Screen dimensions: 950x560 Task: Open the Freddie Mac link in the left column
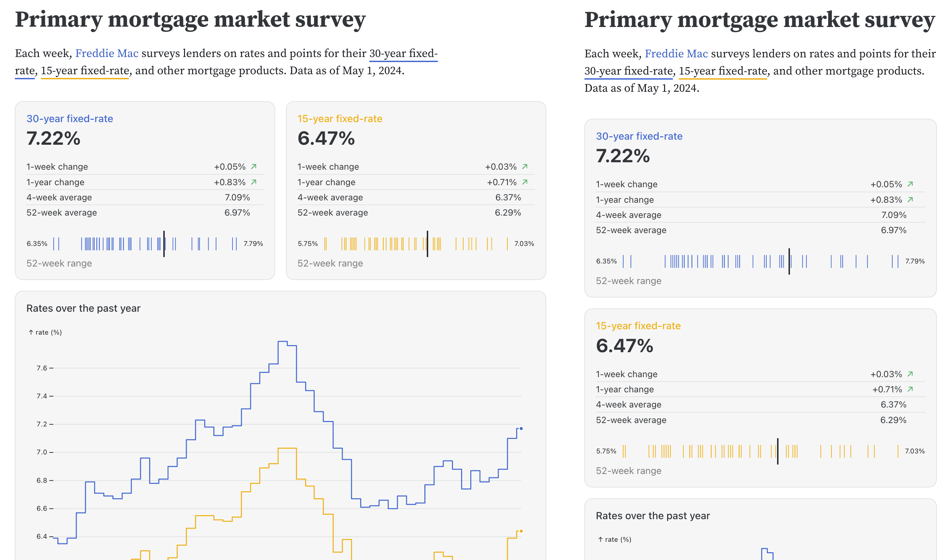point(107,53)
